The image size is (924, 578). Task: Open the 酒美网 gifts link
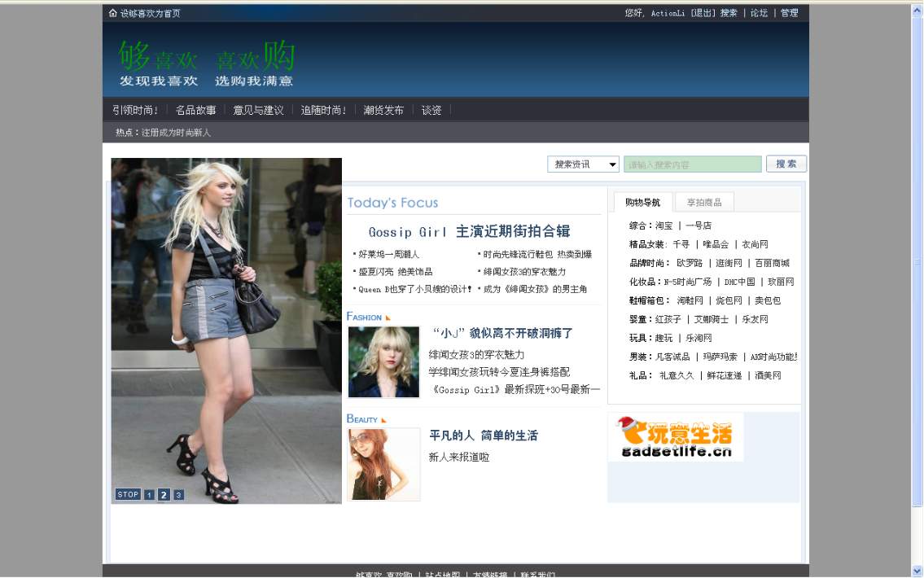click(768, 376)
